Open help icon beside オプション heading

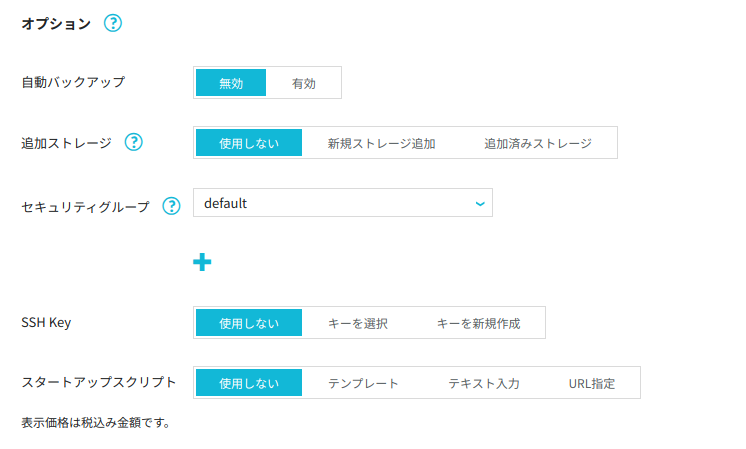[113, 23]
